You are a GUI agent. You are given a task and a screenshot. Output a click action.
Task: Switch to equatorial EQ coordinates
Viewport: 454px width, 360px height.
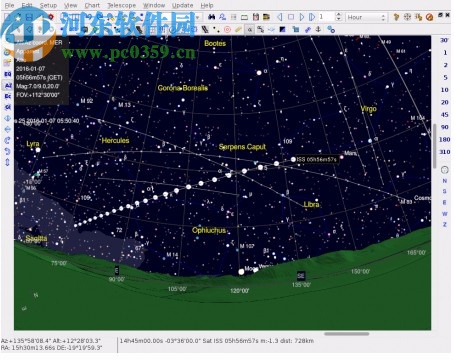tap(8, 74)
